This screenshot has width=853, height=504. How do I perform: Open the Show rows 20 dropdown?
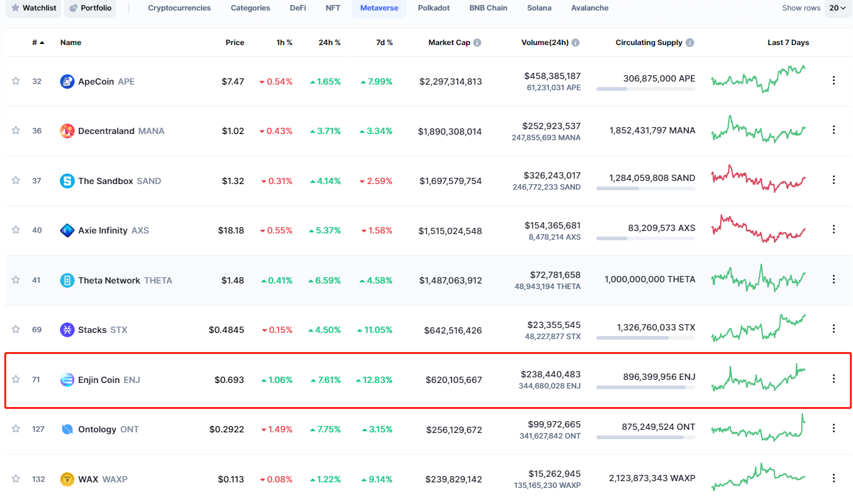coord(838,8)
